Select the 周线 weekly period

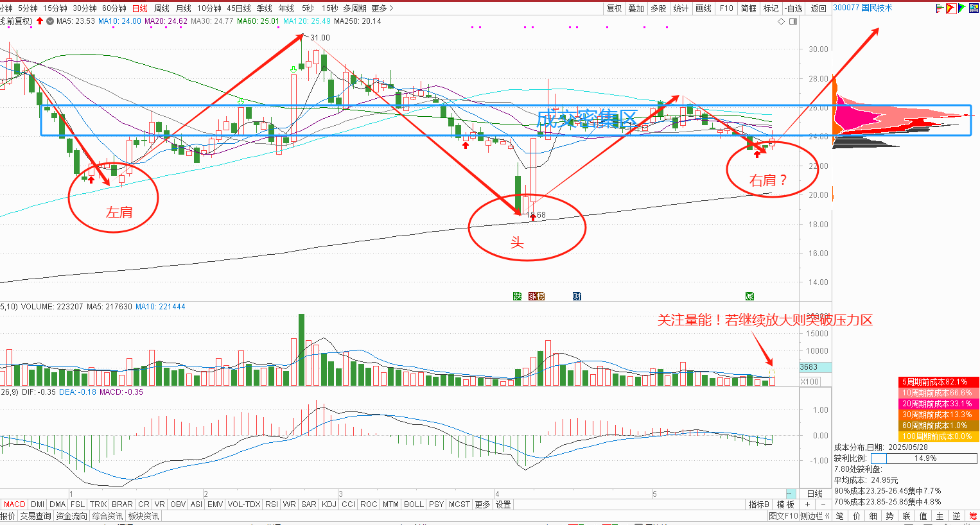pos(162,8)
